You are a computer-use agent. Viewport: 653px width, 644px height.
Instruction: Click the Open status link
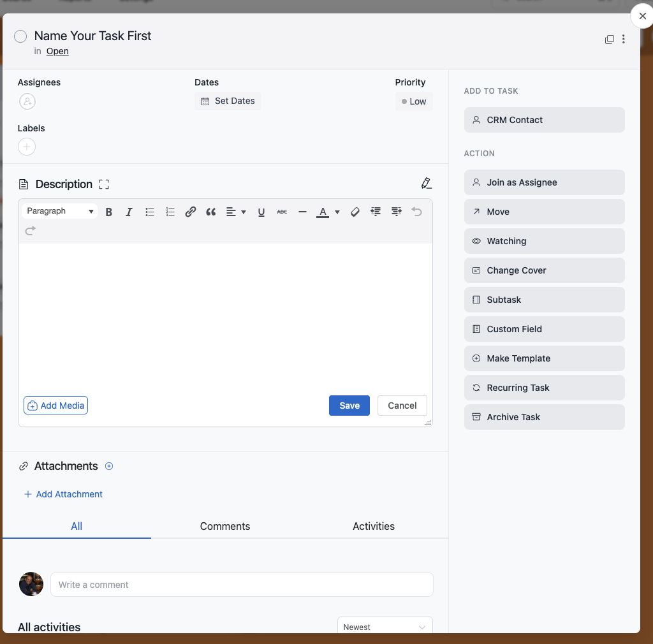click(x=57, y=51)
